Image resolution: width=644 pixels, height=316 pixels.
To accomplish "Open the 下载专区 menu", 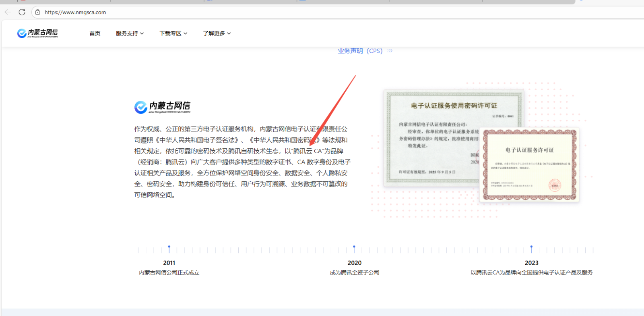I will [x=173, y=33].
